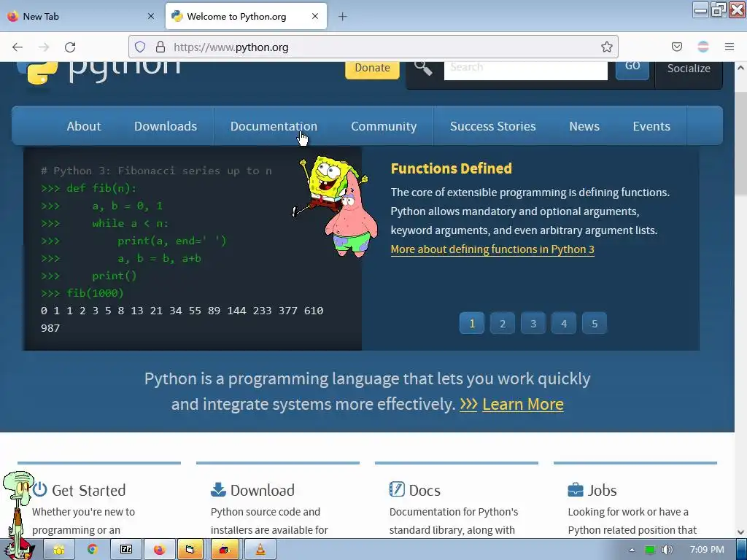
Task: Open the volume speaker tray icon
Action: click(x=667, y=550)
